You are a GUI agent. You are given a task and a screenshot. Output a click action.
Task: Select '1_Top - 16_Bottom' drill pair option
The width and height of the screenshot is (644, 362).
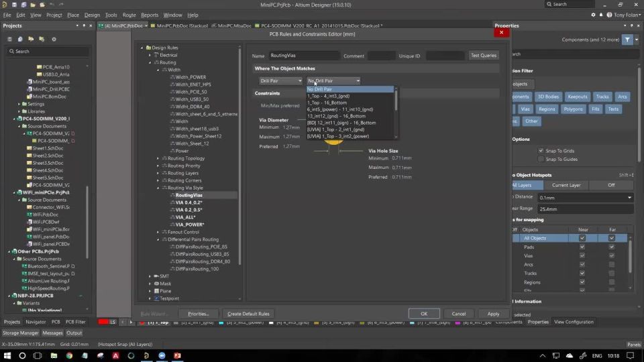pyautogui.click(x=327, y=103)
